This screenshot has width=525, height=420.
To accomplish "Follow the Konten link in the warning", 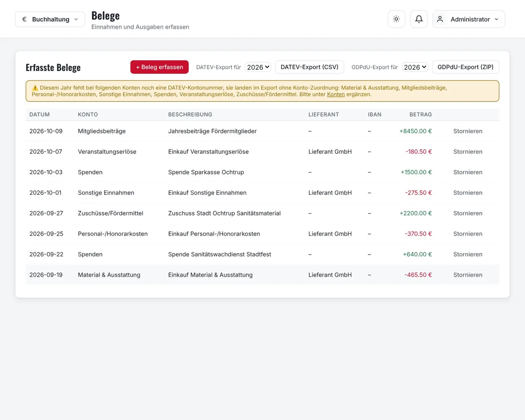I will pos(336,94).
